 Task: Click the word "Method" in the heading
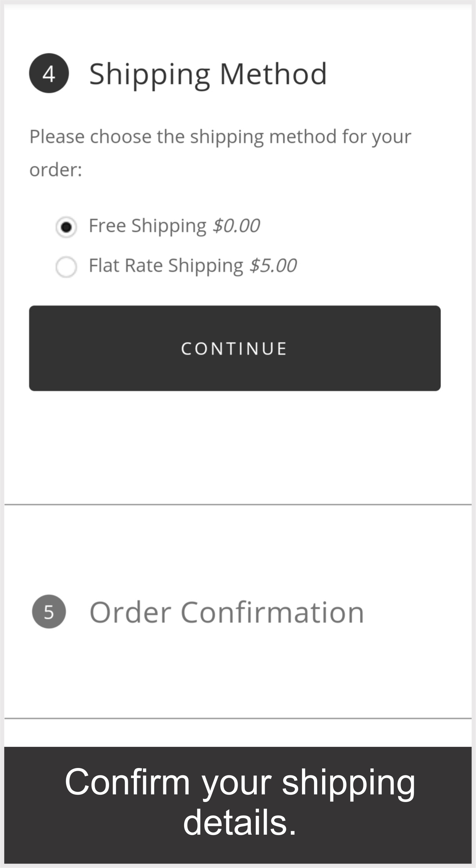pyautogui.click(x=273, y=74)
